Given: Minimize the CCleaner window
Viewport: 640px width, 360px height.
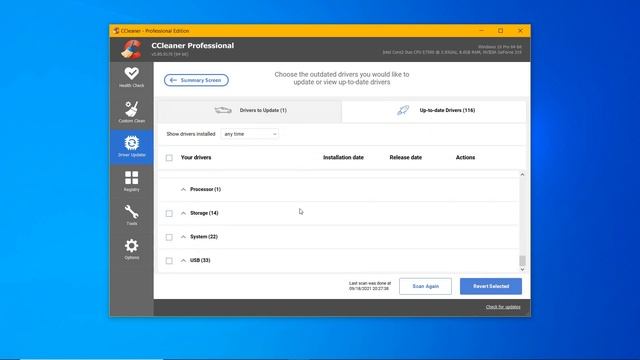Looking at the screenshot, I should [x=482, y=31].
